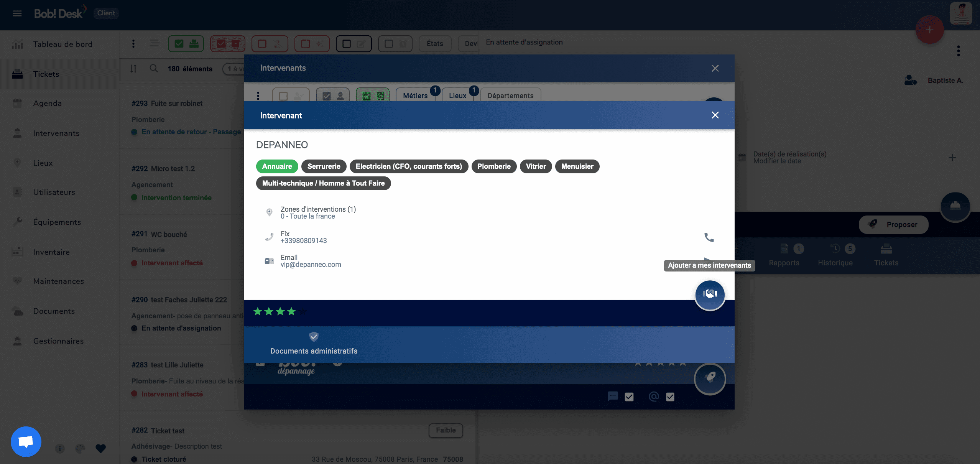Click the Vitrier trade tag
980x464 pixels.
(536, 166)
